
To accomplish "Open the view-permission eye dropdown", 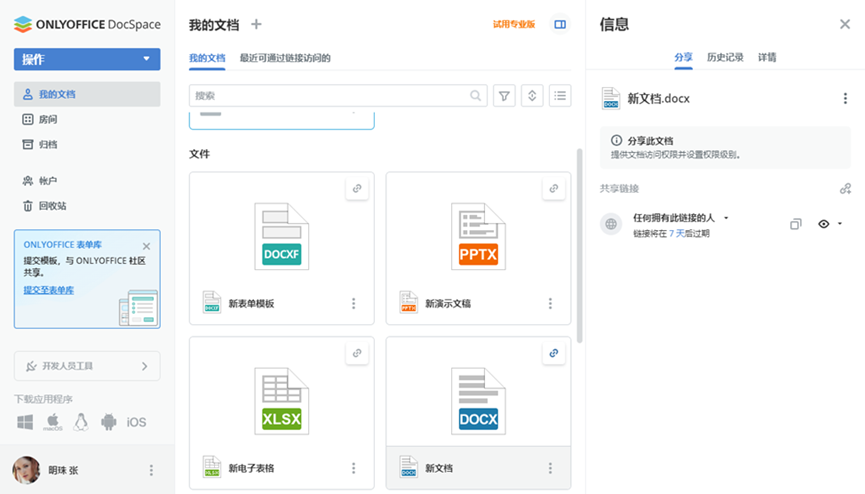I will click(x=830, y=224).
